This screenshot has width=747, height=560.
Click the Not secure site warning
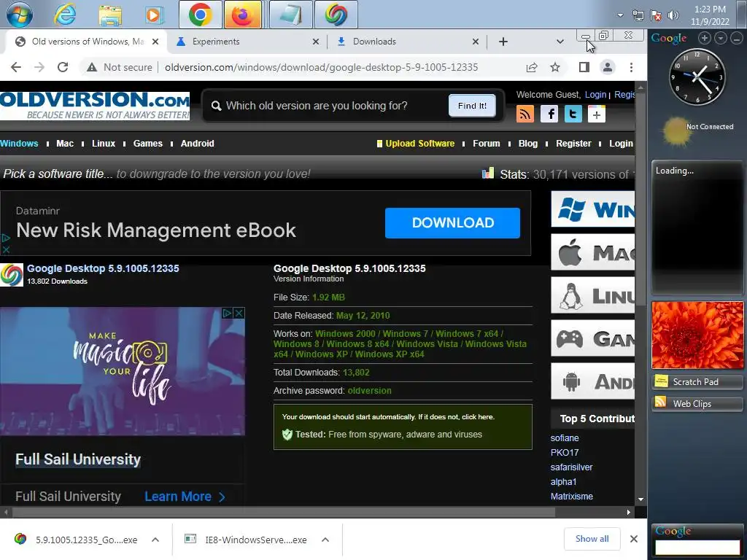pyautogui.click(x=119, y=67)
